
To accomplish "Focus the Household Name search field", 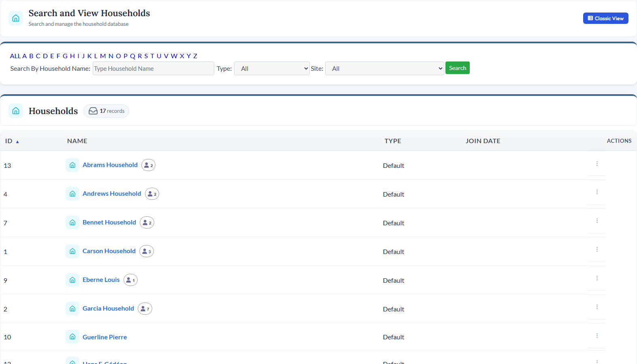I will [153, 68].
